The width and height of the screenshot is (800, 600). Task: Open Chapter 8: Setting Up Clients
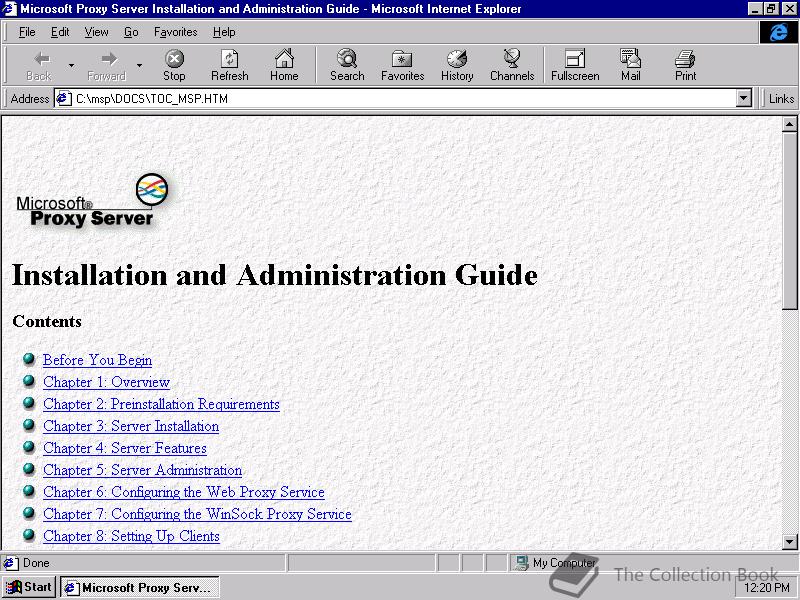click(x=131, y=536)
